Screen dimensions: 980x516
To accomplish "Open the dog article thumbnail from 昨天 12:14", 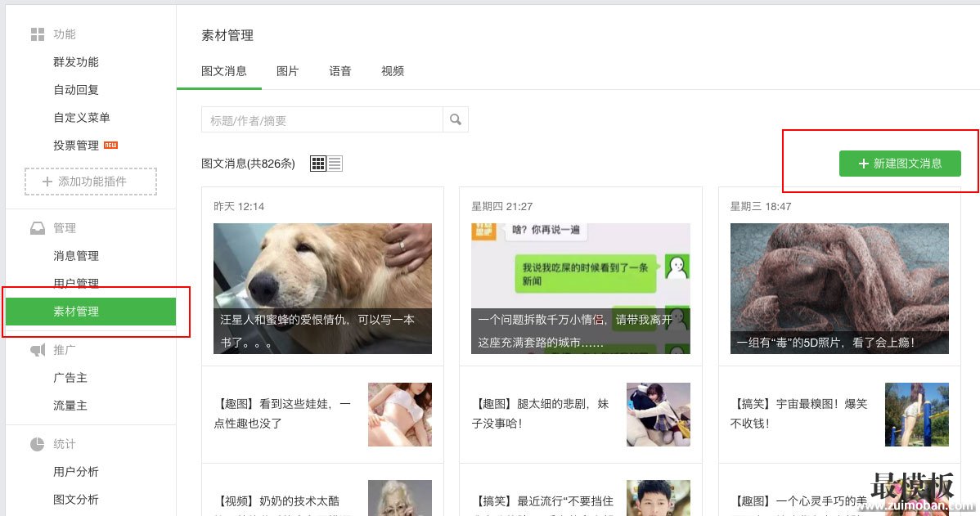I will pyautogui.click(x=322, y=288).
